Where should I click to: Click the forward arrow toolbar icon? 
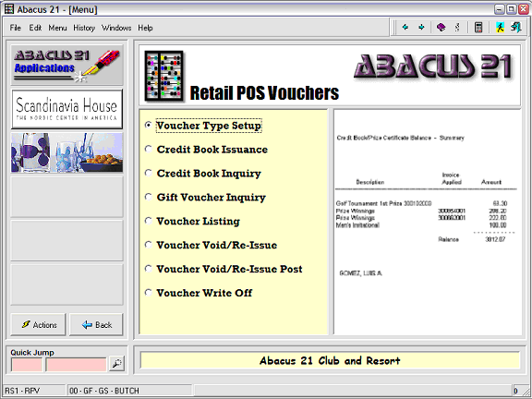421,27
